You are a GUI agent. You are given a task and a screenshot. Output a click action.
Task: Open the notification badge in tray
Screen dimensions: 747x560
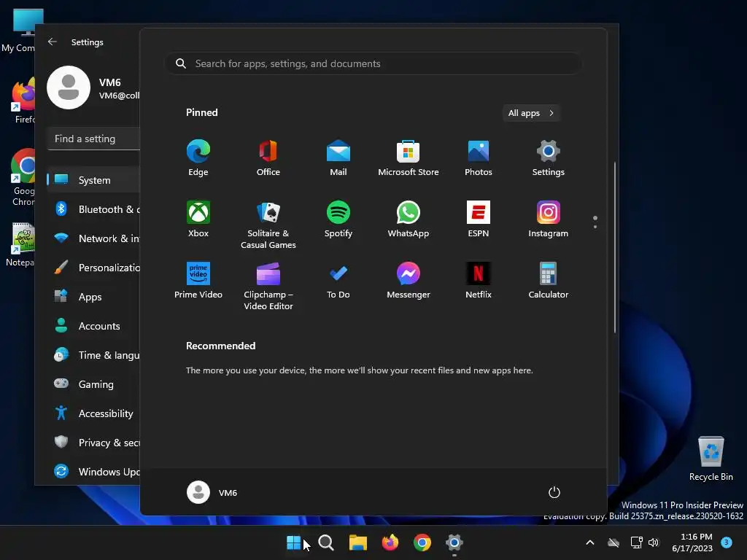pyautogui.click(x=727, y=542)
